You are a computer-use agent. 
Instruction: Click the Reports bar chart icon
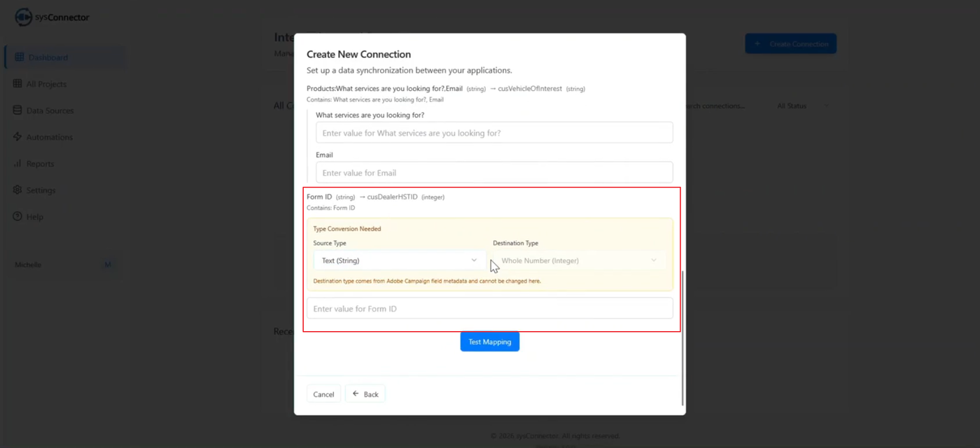click(x=17, y=164)
